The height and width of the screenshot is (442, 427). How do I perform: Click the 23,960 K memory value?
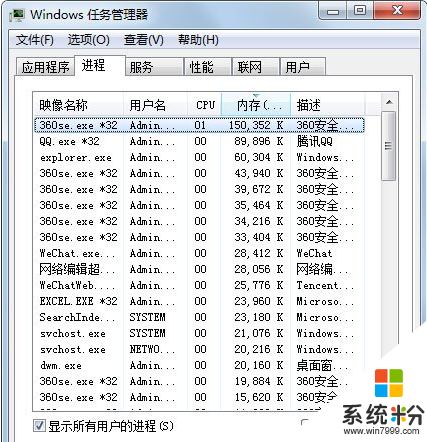259,301
